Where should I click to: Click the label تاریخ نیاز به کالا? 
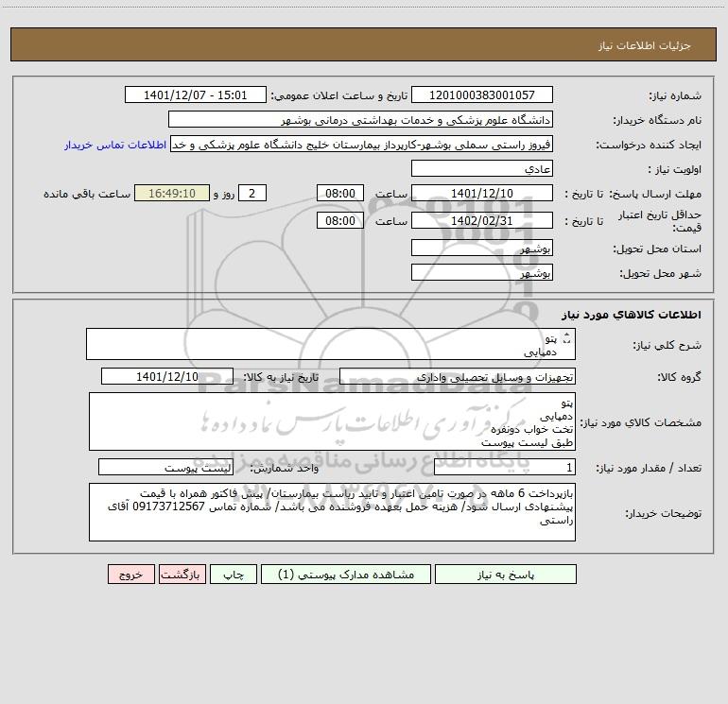click(x=281, y=377)
